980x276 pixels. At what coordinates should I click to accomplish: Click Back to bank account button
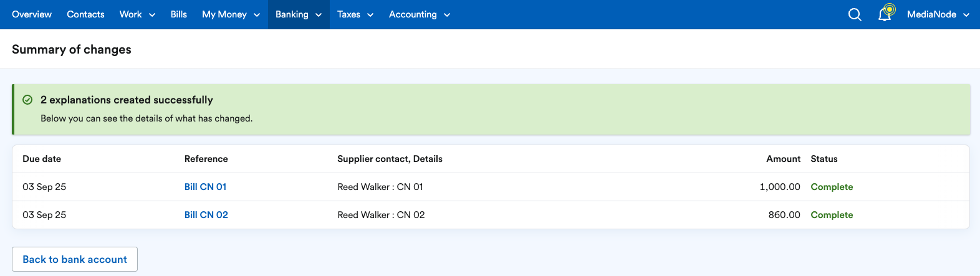[75, 259]
